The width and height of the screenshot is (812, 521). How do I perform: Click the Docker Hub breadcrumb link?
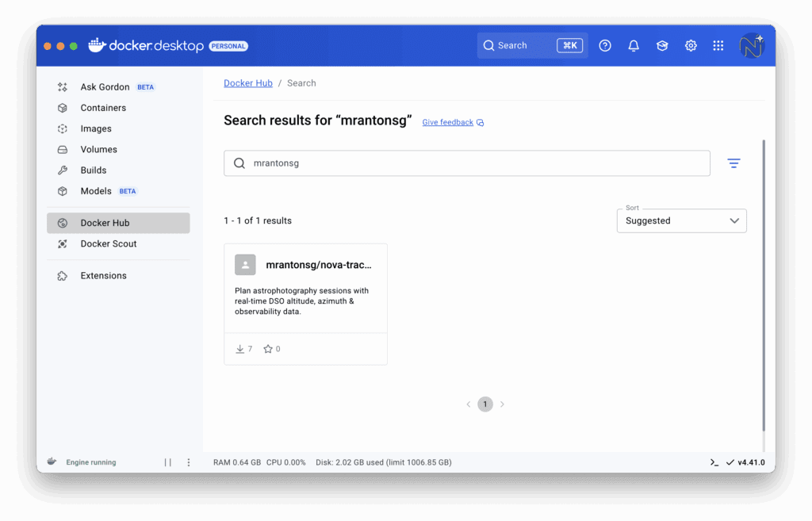click(248, 83)
